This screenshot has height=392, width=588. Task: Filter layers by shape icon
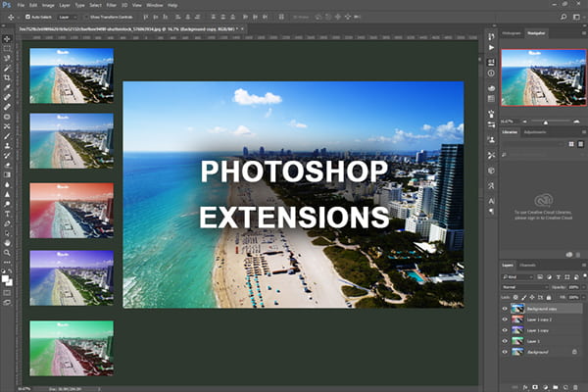tap(567, 277)
